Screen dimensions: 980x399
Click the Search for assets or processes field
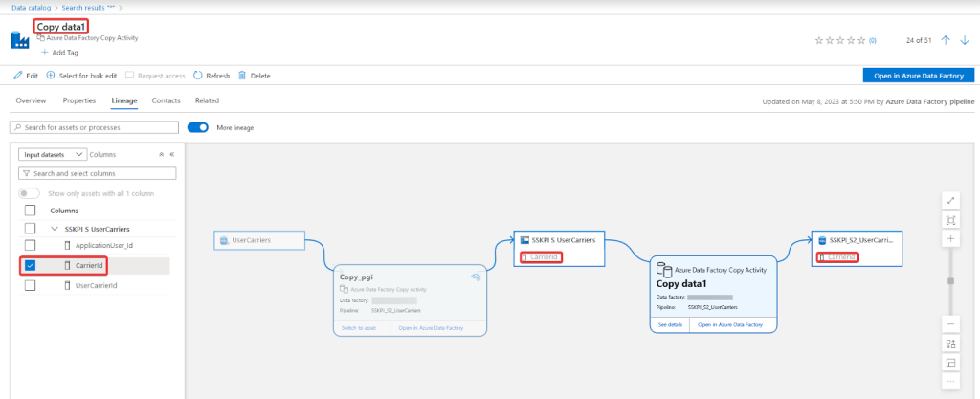[x=94, y=127]
